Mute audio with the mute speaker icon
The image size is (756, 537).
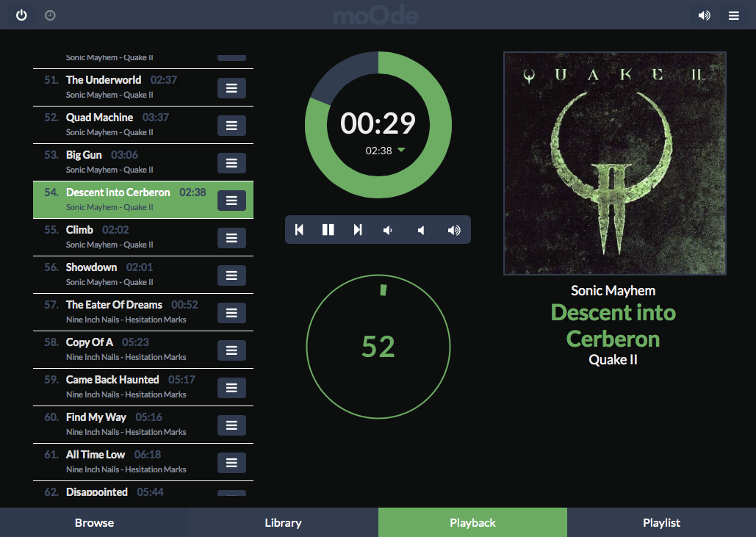[421, 231]
